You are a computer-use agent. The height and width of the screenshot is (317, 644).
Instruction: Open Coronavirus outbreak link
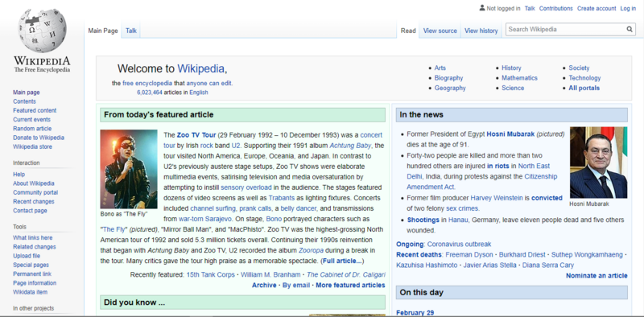(x=459, y=244)
